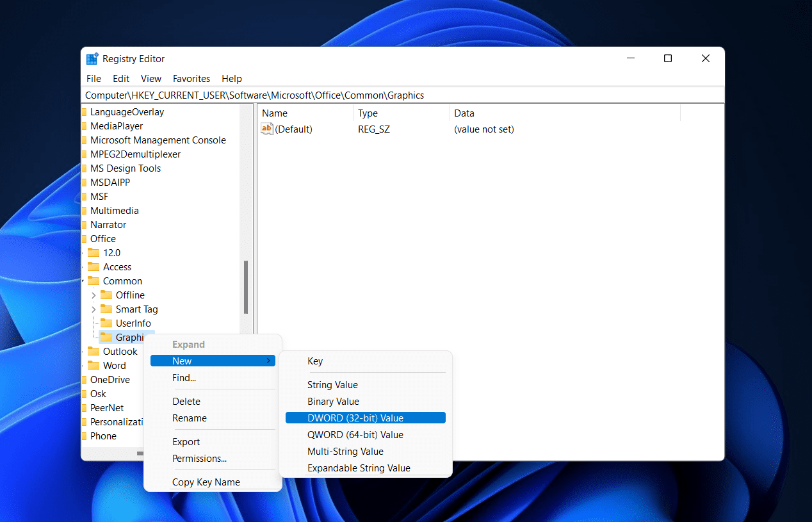Click the (Default) string value icon
812x522 pixels.
pyautogui.click(x=267, y=129)
